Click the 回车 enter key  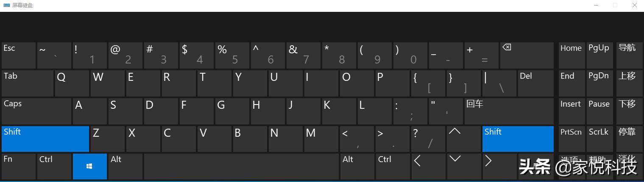click(509, 111)
